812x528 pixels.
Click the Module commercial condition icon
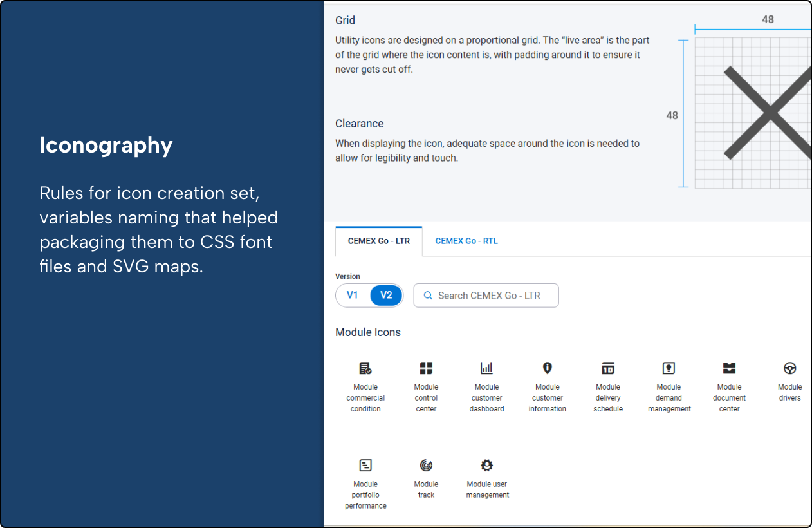[x=365, y=368]
